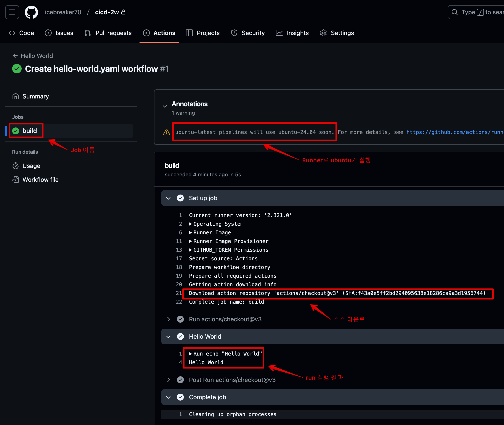Expand Run echo Hello World line
This screenshot has width=504, height=425.
pos(191,354)
